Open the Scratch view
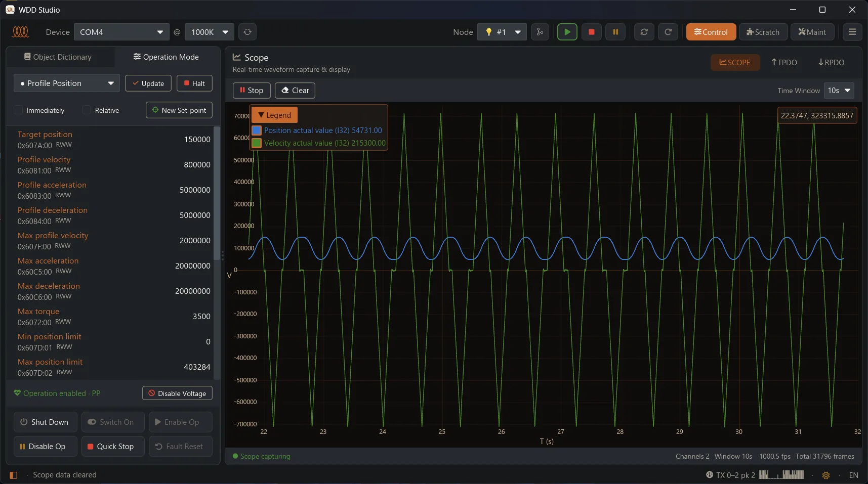 (763, 32)
